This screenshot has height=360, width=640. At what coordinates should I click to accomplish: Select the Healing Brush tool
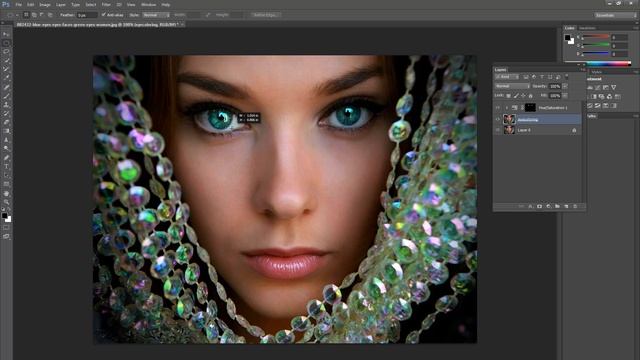[x=6, y=87]
